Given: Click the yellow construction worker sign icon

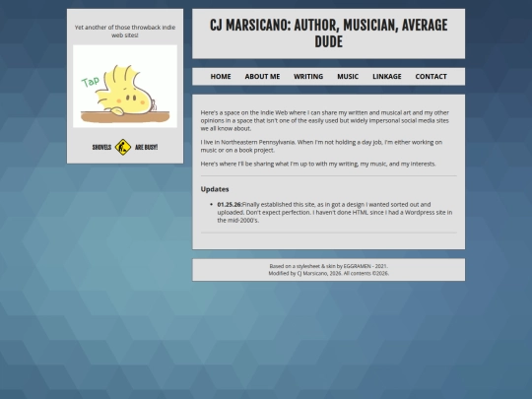Looking at the screenshot, I should [123, 147].
